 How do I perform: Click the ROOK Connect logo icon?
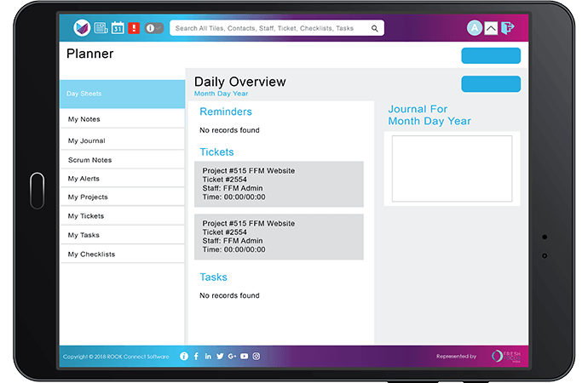82,28
